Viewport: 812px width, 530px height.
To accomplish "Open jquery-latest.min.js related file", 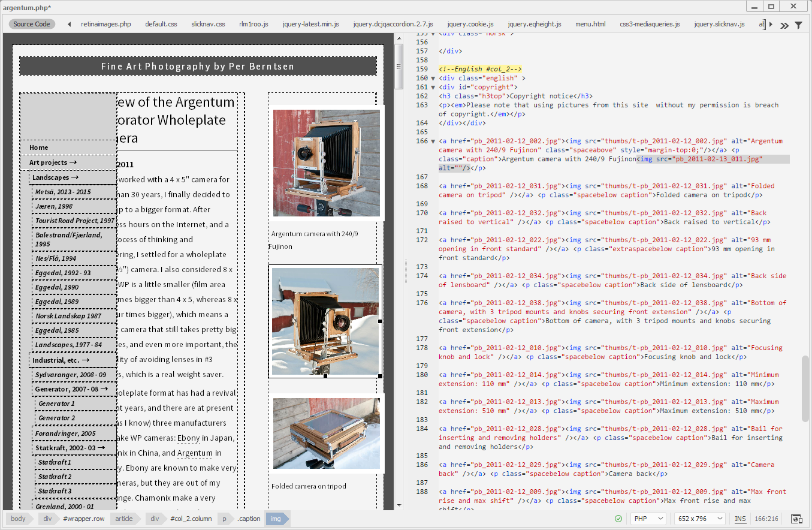I will (x=310, y=24).
